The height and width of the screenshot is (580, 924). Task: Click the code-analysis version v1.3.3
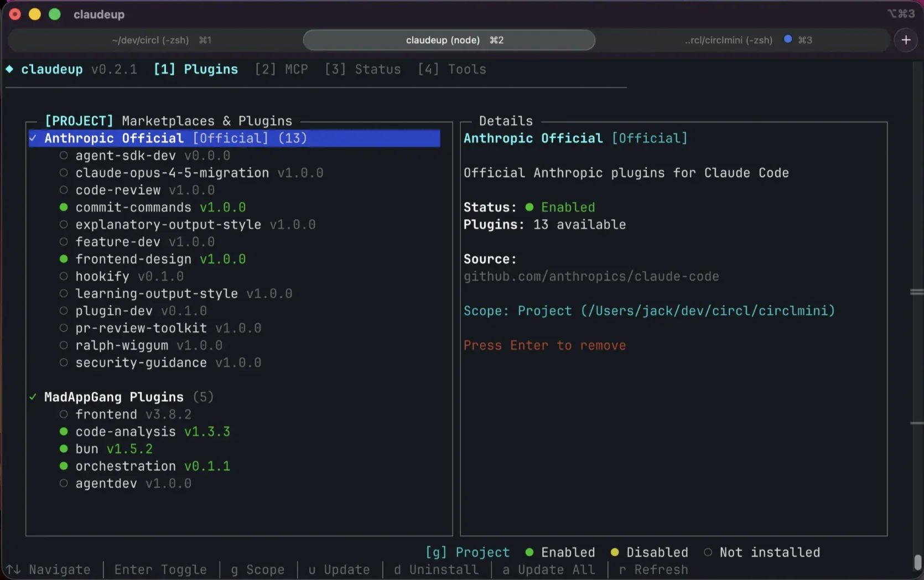207,431
